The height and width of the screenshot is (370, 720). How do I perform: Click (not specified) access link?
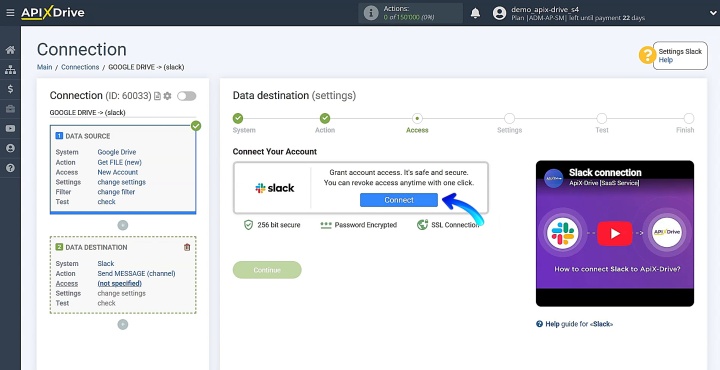point(119,283)
